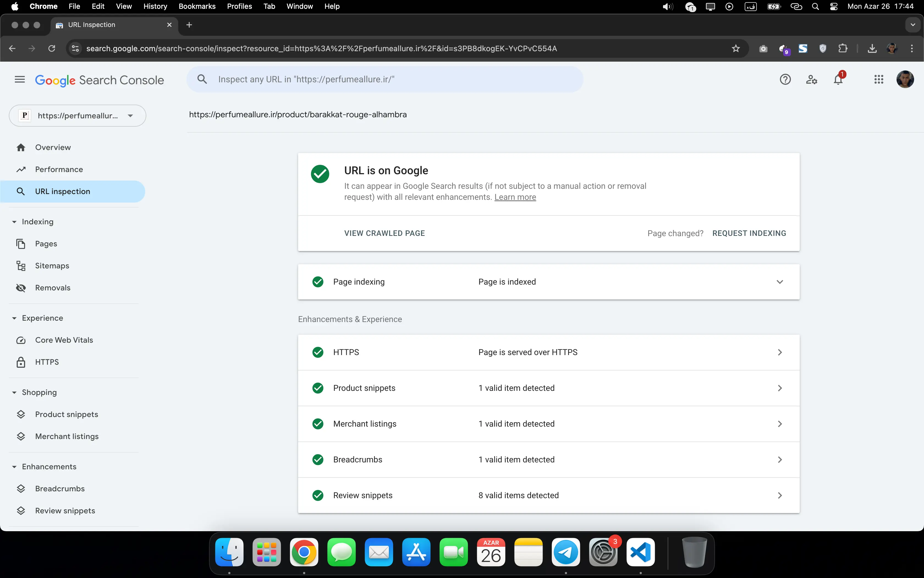Image resolution: width=924 pixels, height=578 pixels.
Task: Focus the Inspect any URL field
Action: pos(385,80)
